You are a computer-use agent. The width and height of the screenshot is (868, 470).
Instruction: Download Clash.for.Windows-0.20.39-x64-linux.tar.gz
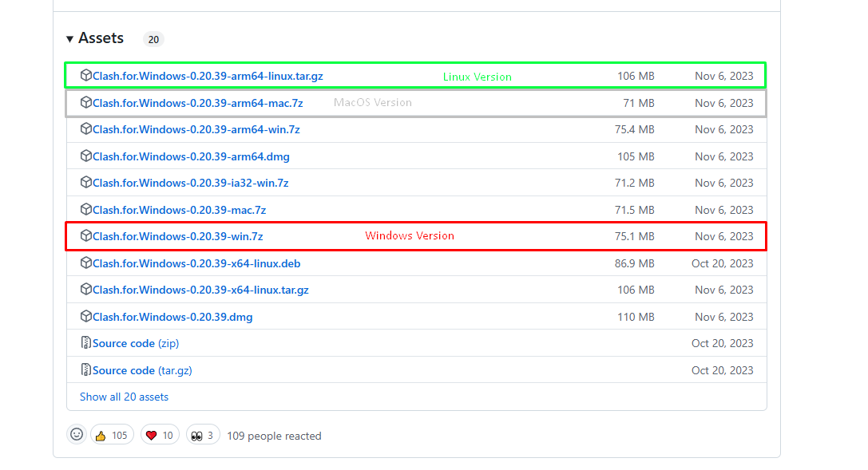tap(200, 290)
